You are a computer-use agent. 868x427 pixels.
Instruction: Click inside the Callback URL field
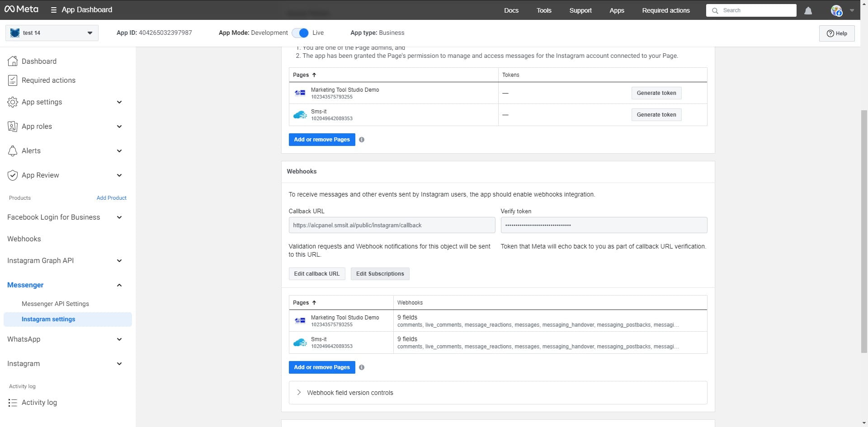392,225
